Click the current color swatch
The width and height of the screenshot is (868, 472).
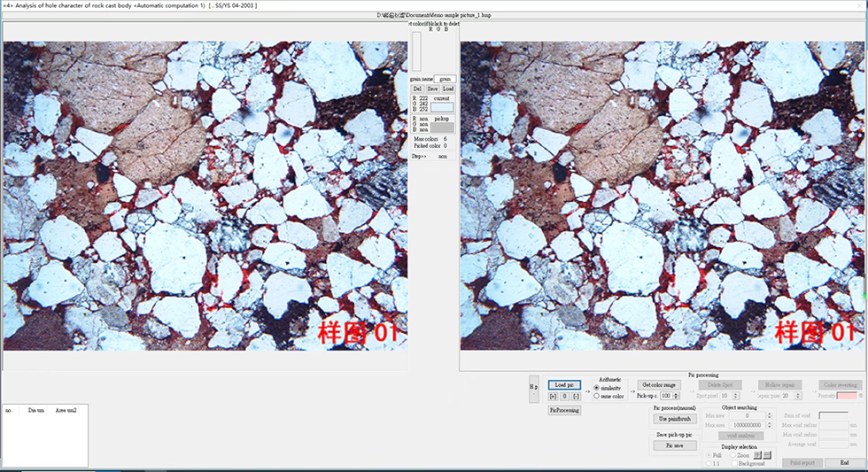click(x=442, y=107)
